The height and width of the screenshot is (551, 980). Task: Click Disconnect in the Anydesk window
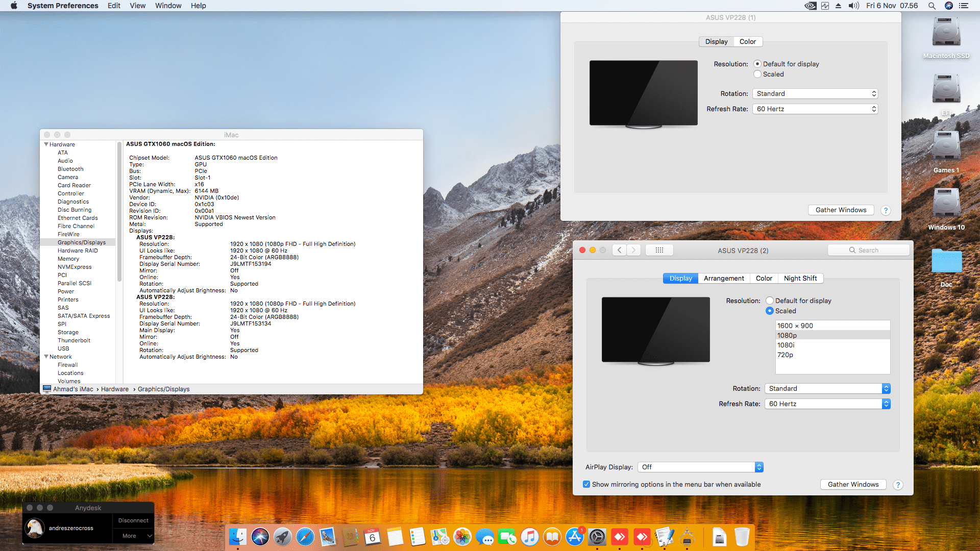(133, 520)
